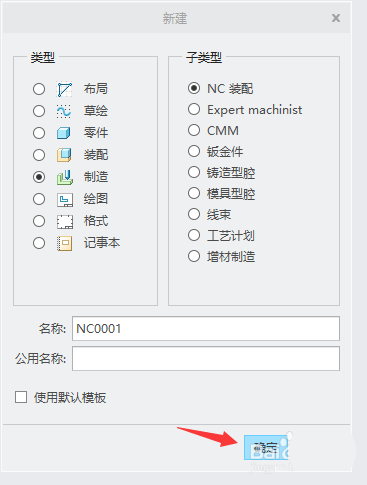Screen dimensions: 367x485
Task: Click the Drawing (绘图) icon
Action: (x=65, y=199)
